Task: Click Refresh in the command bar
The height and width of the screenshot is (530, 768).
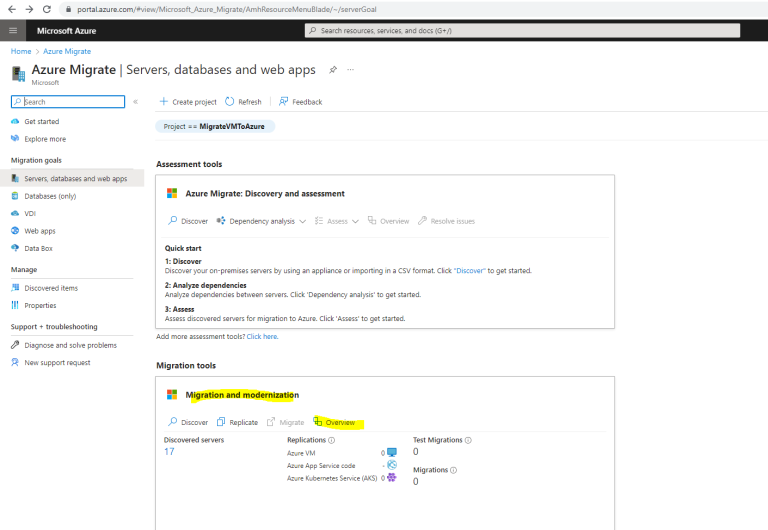Action: pos(243,102)
